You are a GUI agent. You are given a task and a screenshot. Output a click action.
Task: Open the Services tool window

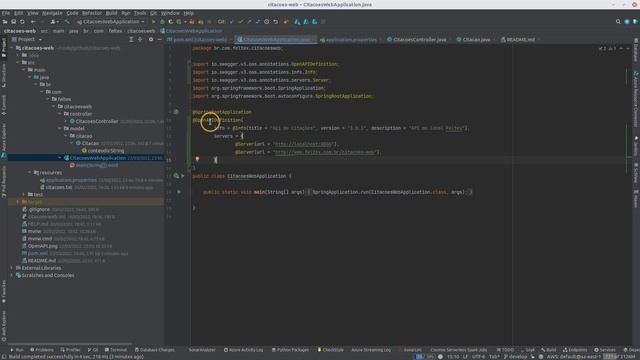click(605, 350)
